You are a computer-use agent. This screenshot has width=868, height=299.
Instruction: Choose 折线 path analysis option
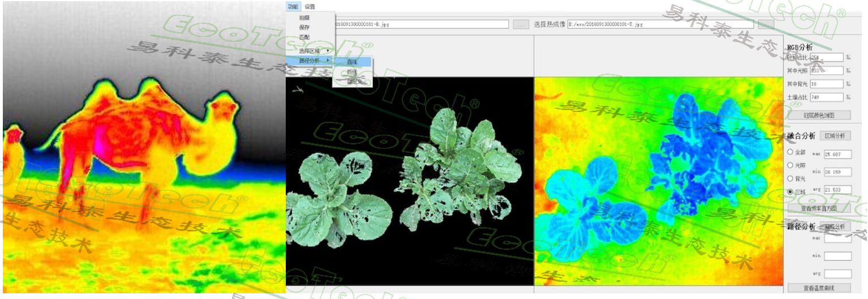(x=352, y=72)
